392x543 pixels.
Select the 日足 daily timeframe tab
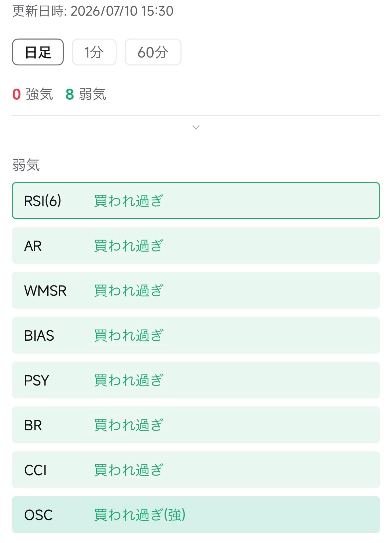click(x=38, y=52)
